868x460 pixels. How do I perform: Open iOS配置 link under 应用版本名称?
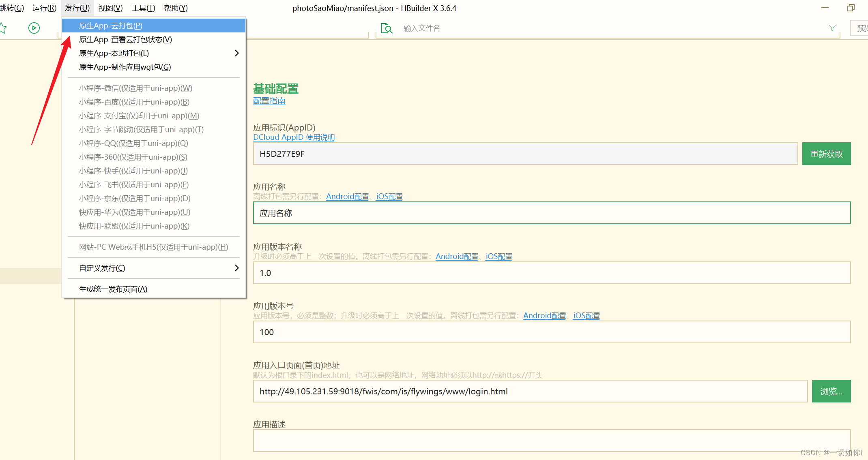[499, 257]
